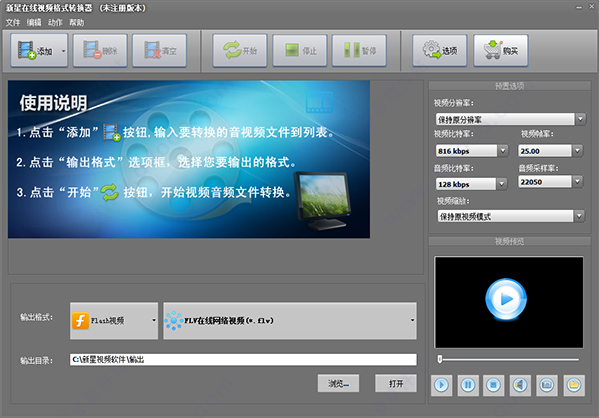This screenshot has width=599, height=418.
Task: Open 选项 (Options) gear button
Action: (x=440, y=50)
